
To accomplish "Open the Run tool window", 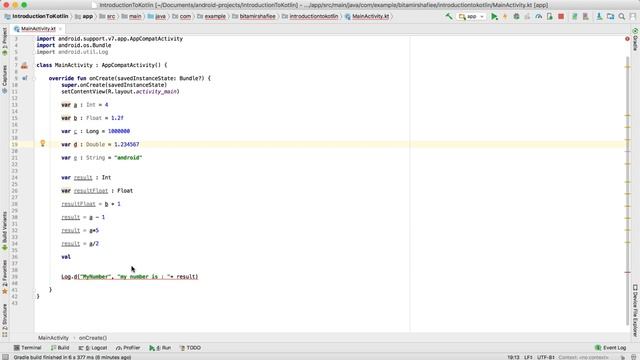I will pos(160,348).
